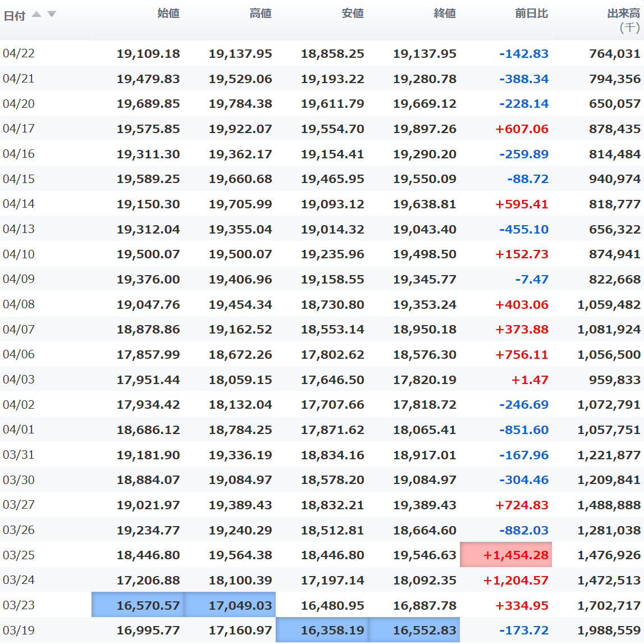Screen dimensions: 644x644
Task: Select the 03/26 date cell
Action: point(19,530)
